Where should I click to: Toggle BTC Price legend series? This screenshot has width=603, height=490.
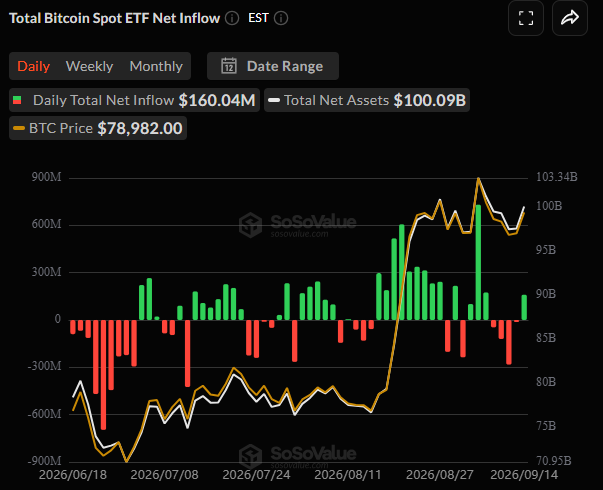tap(98, 128)
